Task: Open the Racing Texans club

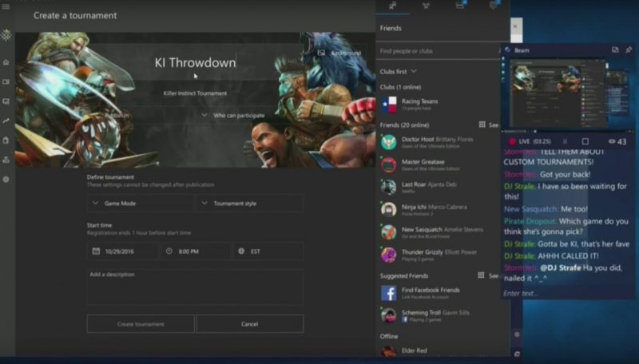Action: [439, 105]
